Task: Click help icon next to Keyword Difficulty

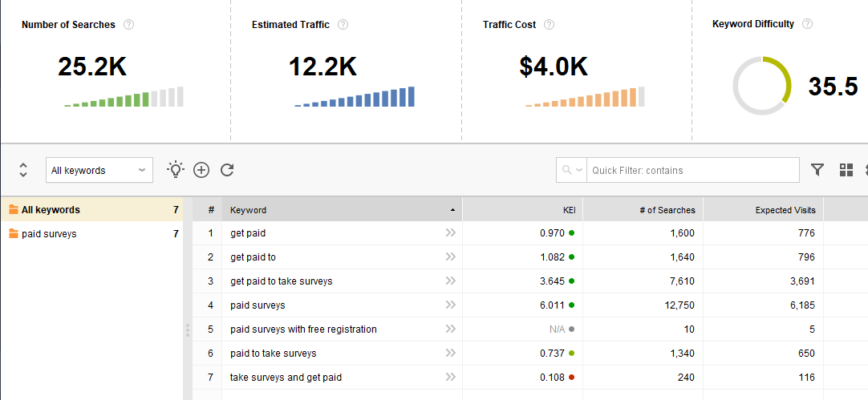Action: (807, 24)
